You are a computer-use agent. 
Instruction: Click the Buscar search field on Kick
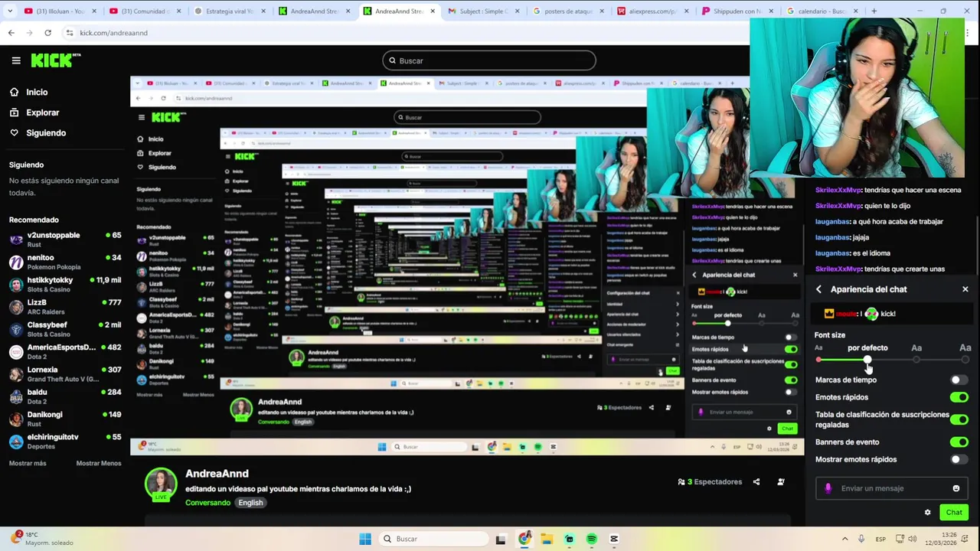(489, 60)
